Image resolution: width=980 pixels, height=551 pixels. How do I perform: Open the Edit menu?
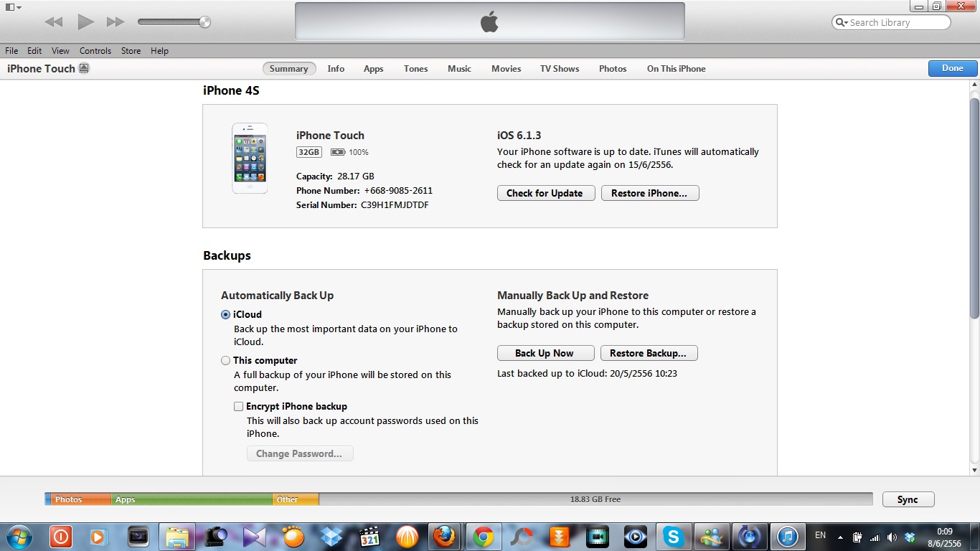34,51
